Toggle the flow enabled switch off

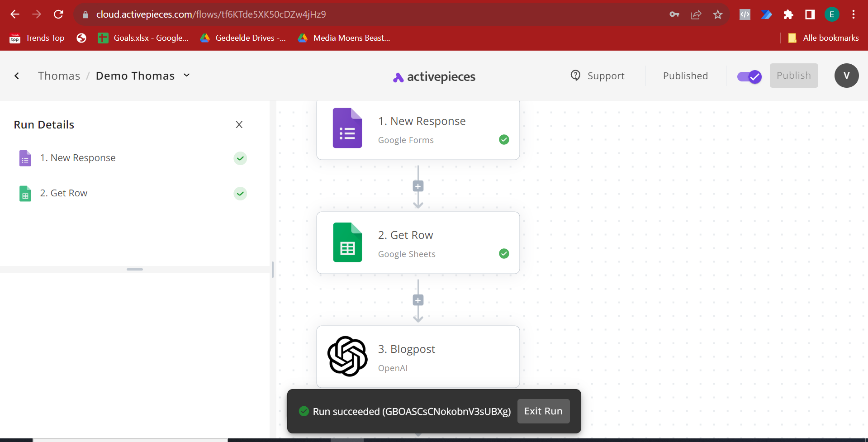pos(749,76)
